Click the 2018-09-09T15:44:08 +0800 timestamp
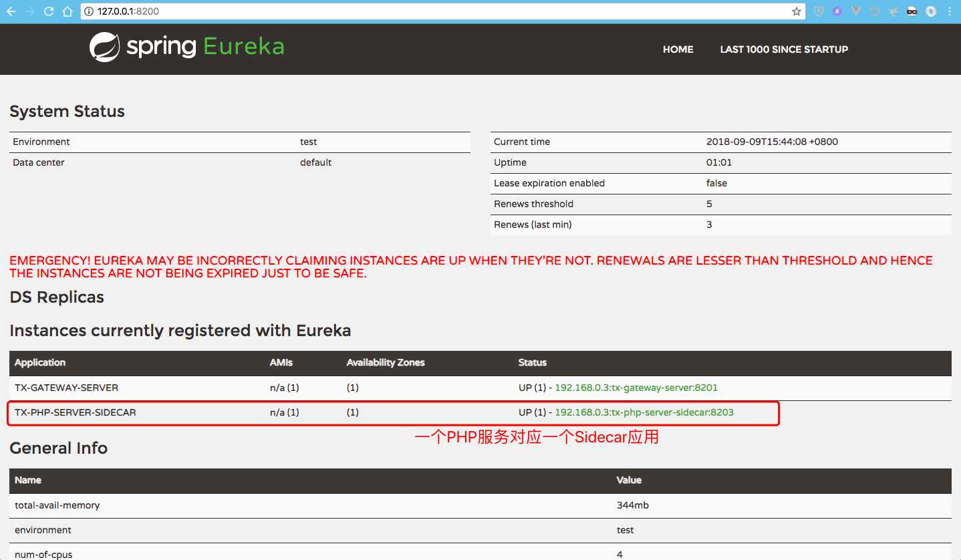The height and width of the screenshot is (560, 961). click(772, 142)
